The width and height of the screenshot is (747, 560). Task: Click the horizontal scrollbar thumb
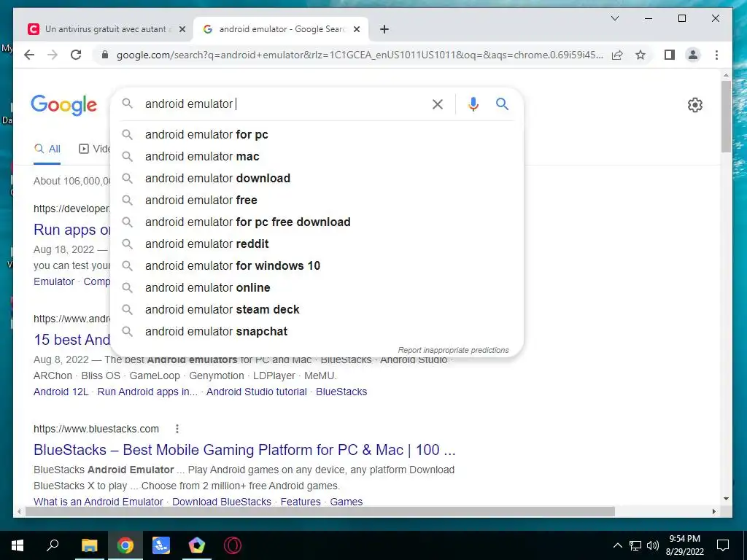coord(320,511)
